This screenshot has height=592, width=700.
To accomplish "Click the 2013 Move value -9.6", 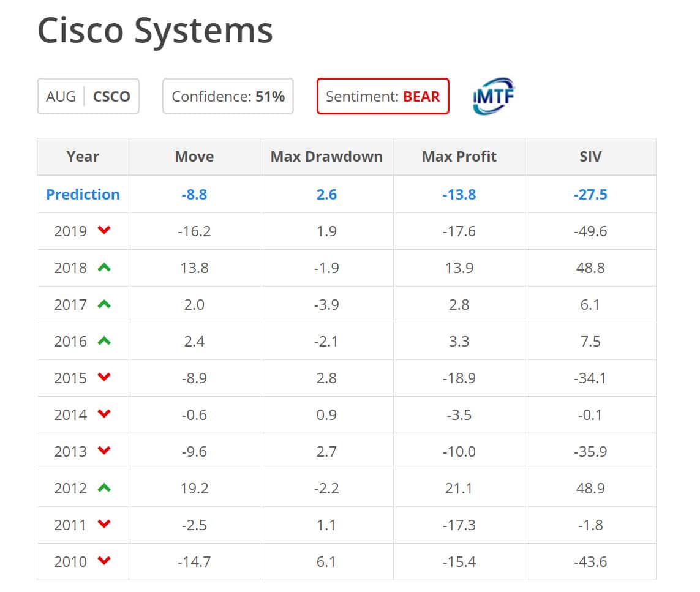I will tap(194, 451).
